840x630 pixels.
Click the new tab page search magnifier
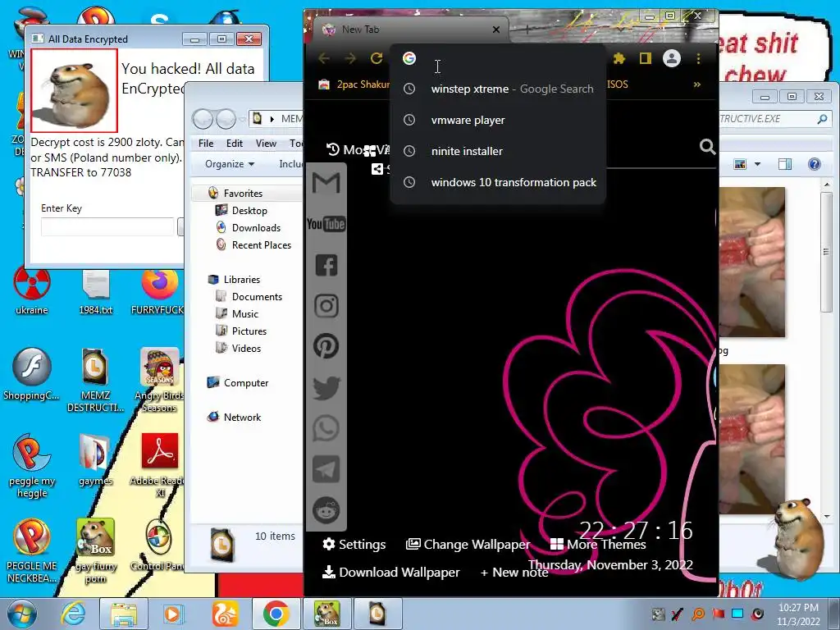[x=707, y=147]
